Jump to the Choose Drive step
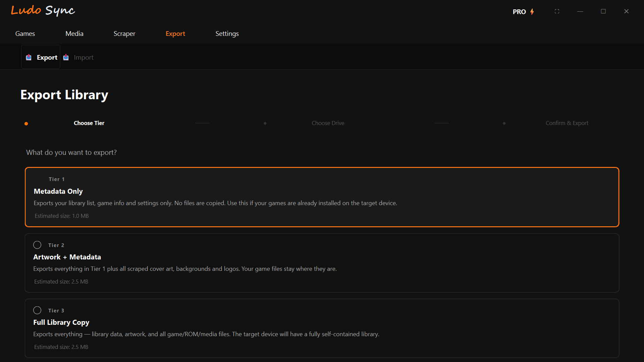 pos(328,123)
